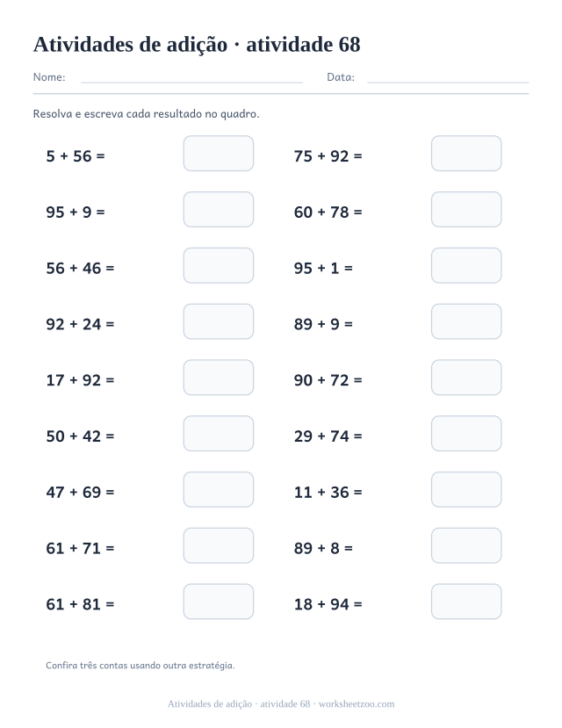Viewport: 562px width, 728px height.
Task: Select the answer box for 92 + 24
Action: (218, 321)
